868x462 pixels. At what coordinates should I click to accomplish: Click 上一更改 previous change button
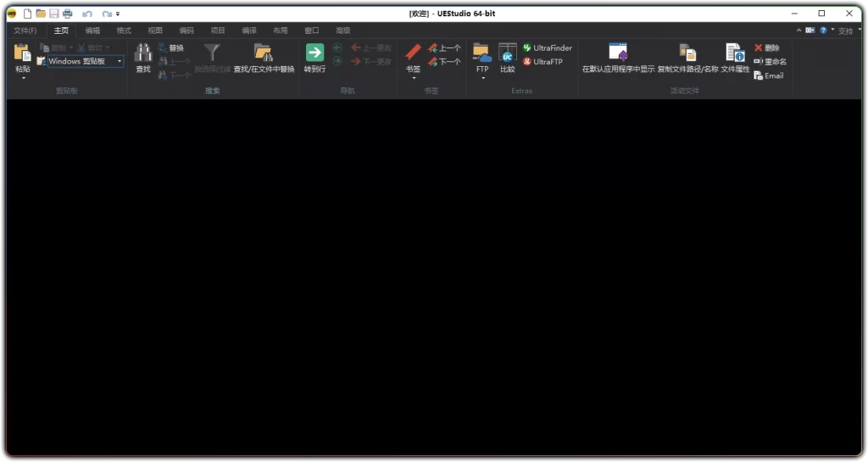tap(371, 48)
